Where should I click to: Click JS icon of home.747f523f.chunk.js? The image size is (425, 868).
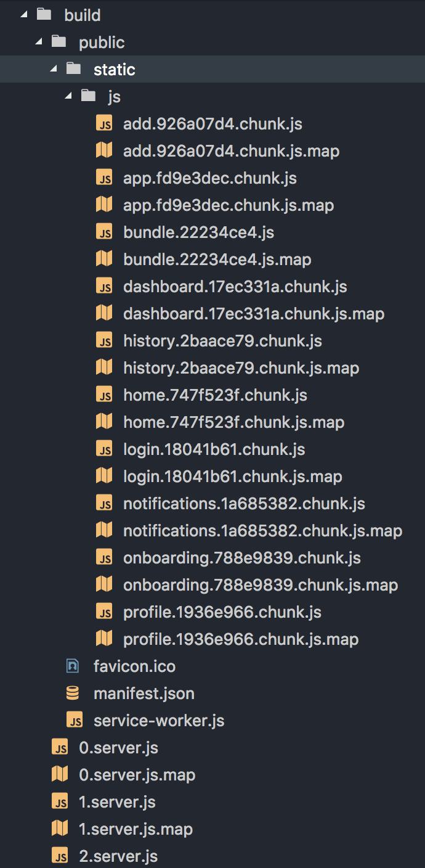click(104, 395)
